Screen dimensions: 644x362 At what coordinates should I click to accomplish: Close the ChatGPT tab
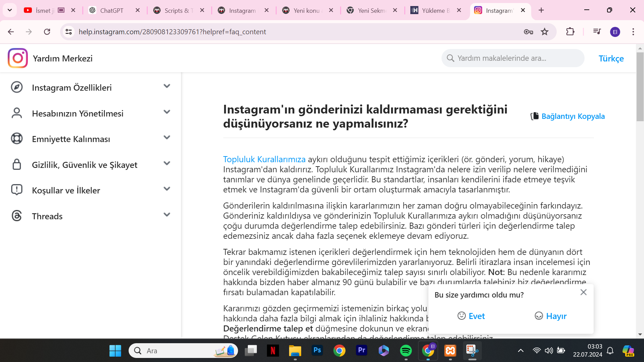click(x=138, y=10)
